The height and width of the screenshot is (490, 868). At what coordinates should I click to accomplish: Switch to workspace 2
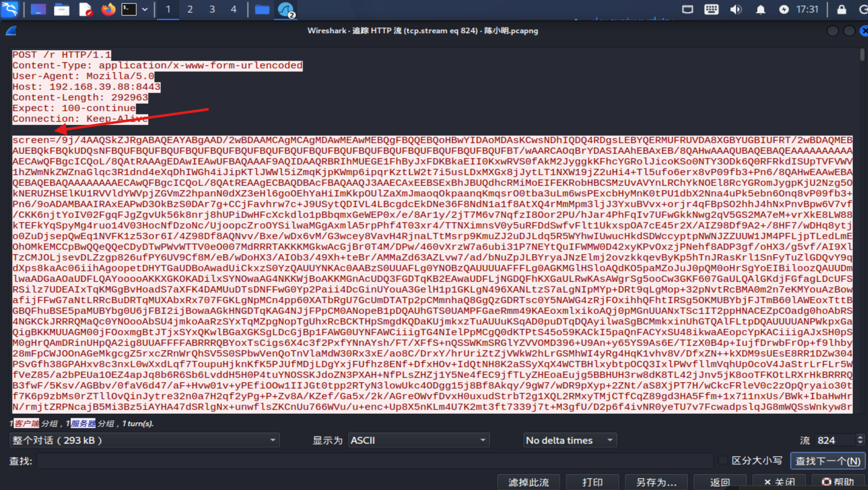pos(190,9)
